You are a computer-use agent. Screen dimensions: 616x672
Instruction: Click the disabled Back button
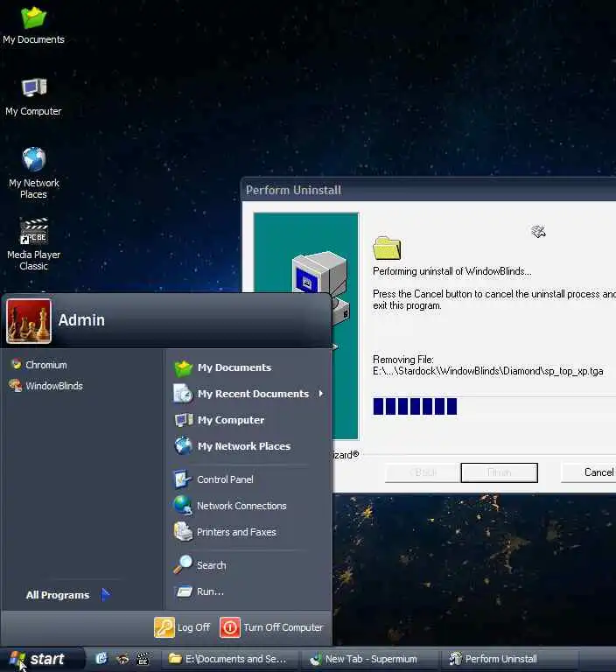click(x=423, y=472)
